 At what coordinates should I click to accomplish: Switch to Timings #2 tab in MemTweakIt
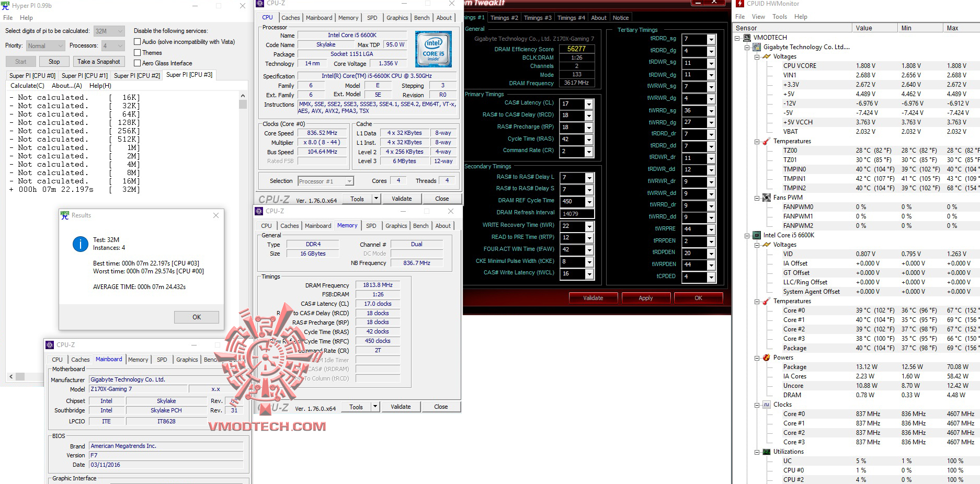(504, 18)
